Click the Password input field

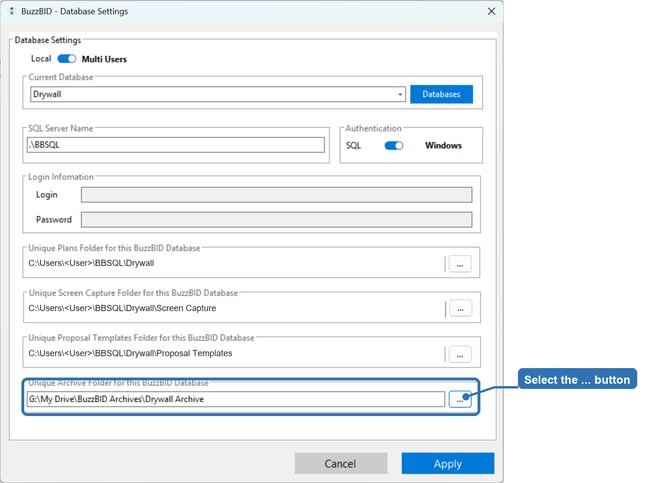coord(276,220)
